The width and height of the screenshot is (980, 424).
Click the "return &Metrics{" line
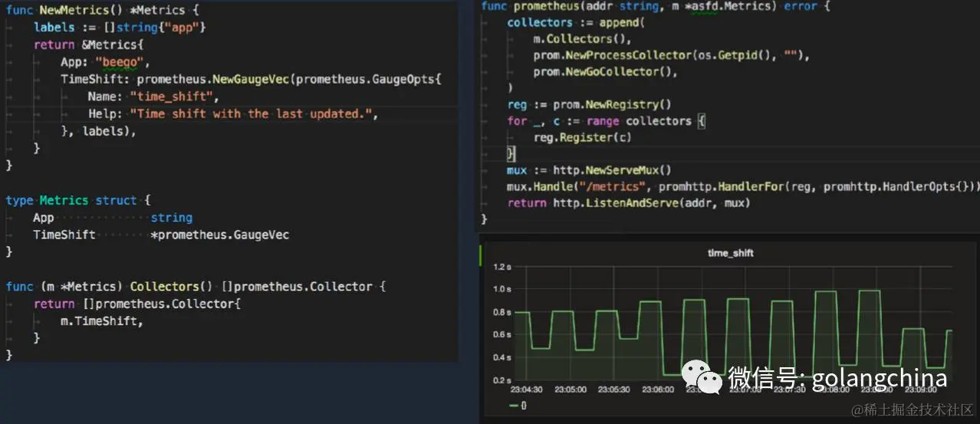[88, 44]
